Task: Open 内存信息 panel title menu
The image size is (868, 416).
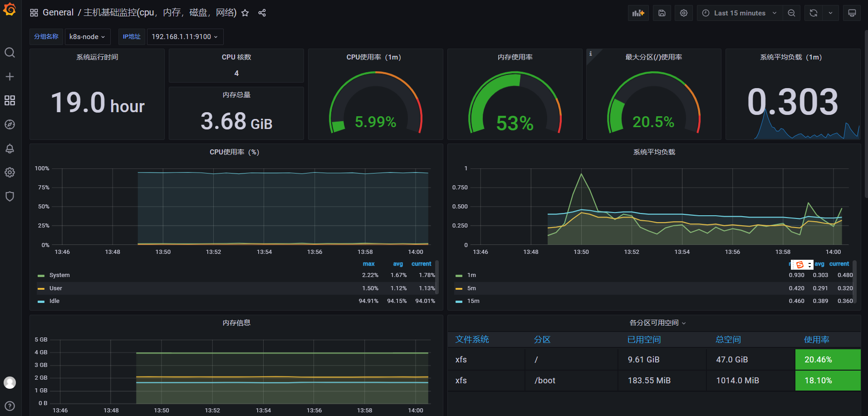Action: tap(236, 323)
